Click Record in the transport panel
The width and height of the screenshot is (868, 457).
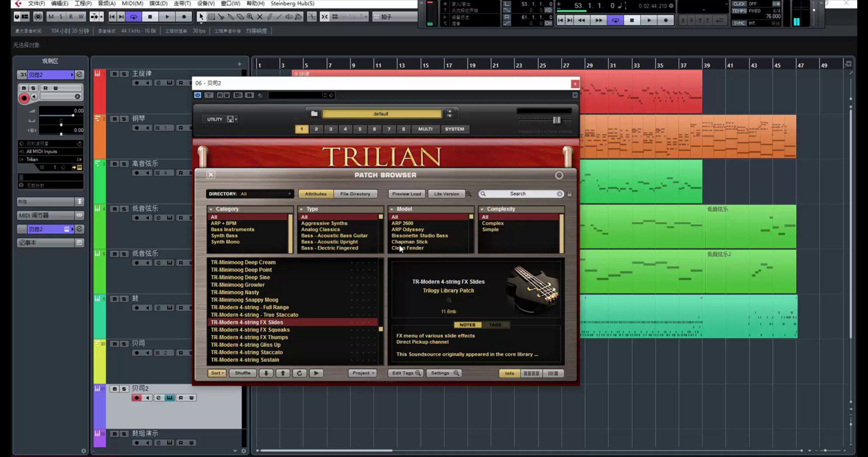[x=666, y=20]
